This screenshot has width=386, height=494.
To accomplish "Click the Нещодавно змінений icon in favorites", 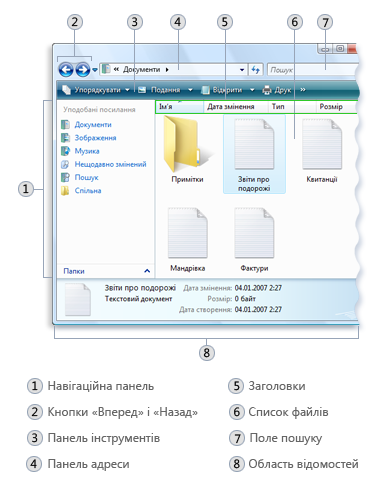I will coord(65,164).
